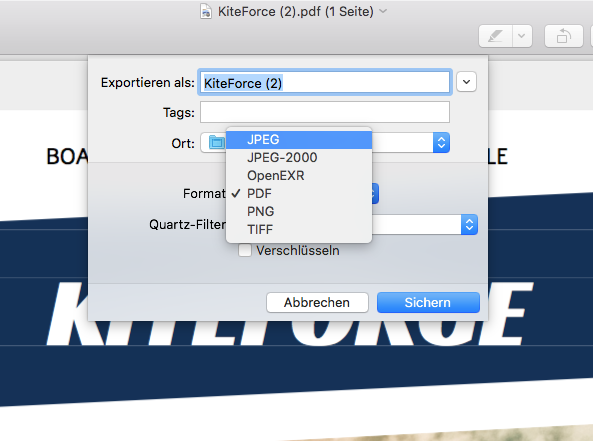Open the markup tool dropdown arrow
The height and width of the screenshot is (441, 593).
coord(522,36)
